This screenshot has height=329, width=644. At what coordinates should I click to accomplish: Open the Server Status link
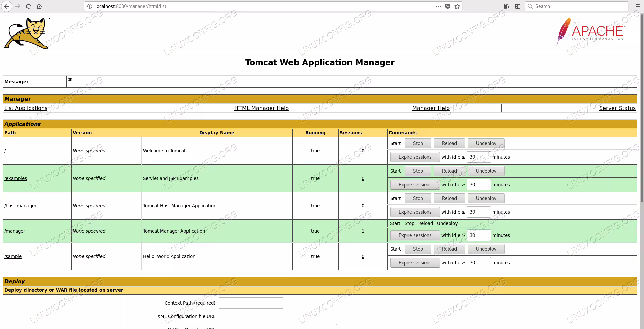pyautogui.click(x=618, y=108)
